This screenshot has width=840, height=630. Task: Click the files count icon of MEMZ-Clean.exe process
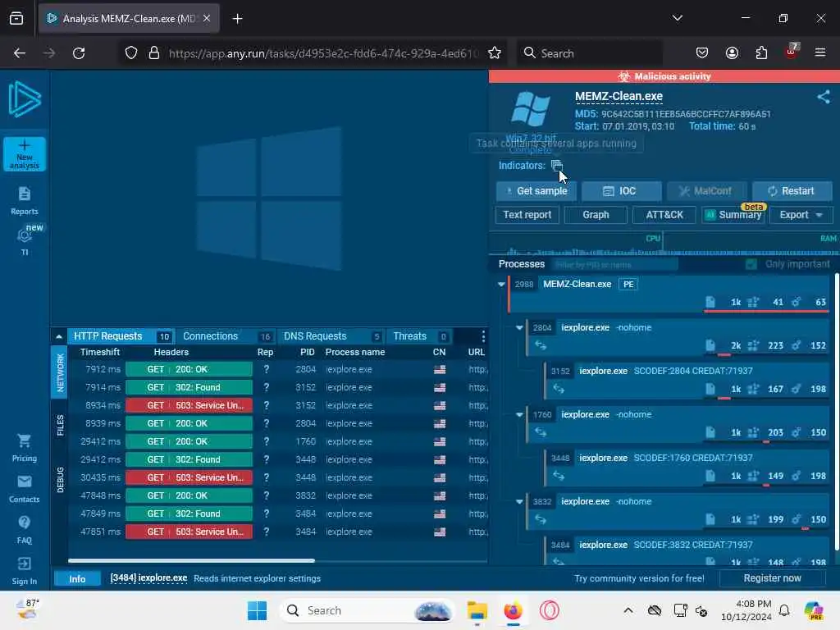(710, 302)
